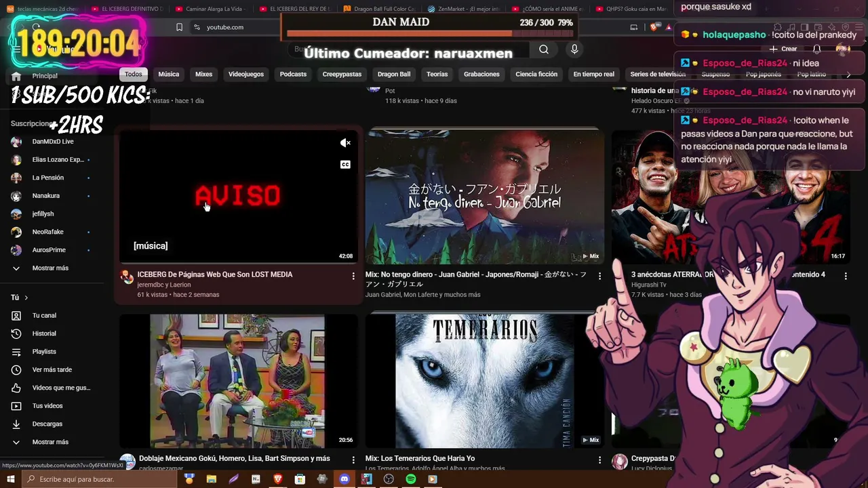Open the DanMDxD Live subscription
Screen dimensions: 868x488
coord(52,142)
